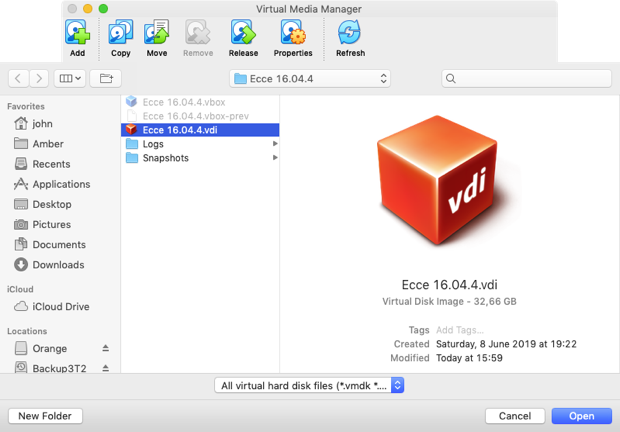
Task: Click Add Tags field
Action: tap(459, 330)
